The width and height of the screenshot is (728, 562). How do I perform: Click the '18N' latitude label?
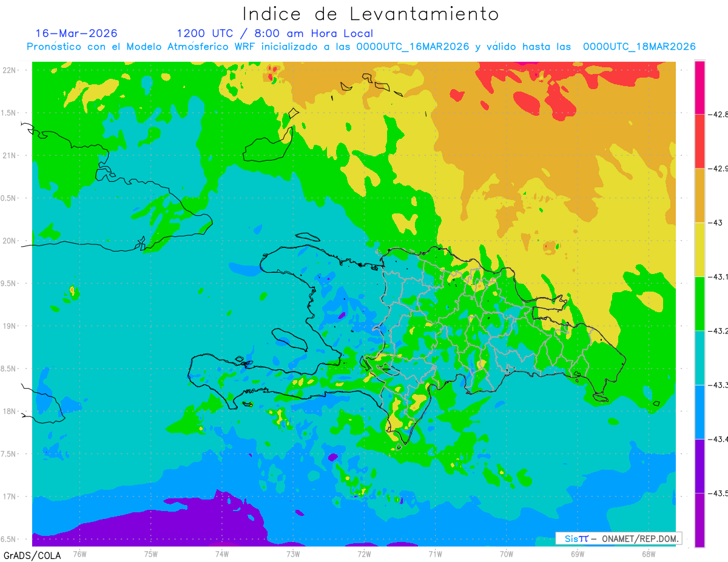point(9,411)
